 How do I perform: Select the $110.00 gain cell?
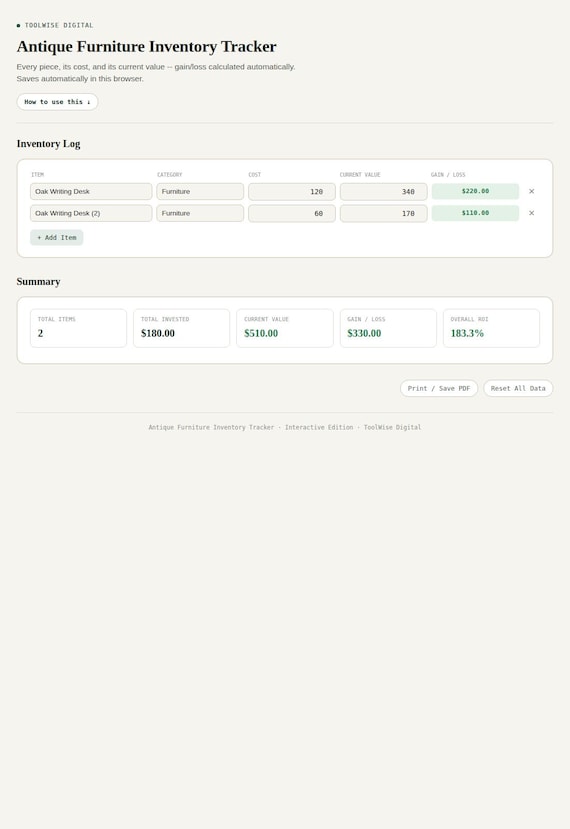point(475,213)
